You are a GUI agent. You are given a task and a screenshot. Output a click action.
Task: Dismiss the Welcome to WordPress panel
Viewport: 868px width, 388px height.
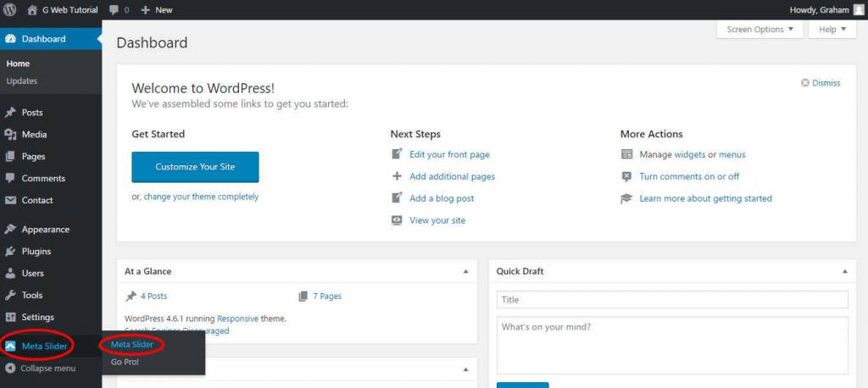821,83
